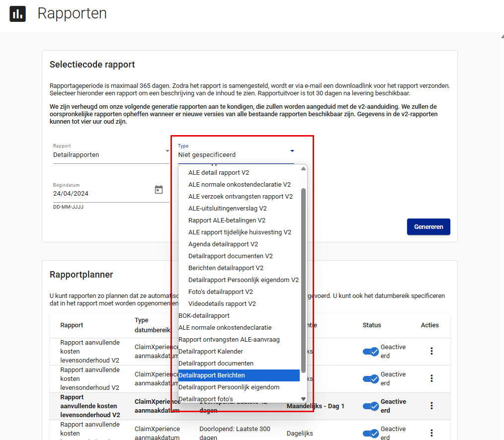The height and width of the screenshot is (440, 504).
Task: Select Foto's detailrapport V2
Action: (239, 292)
